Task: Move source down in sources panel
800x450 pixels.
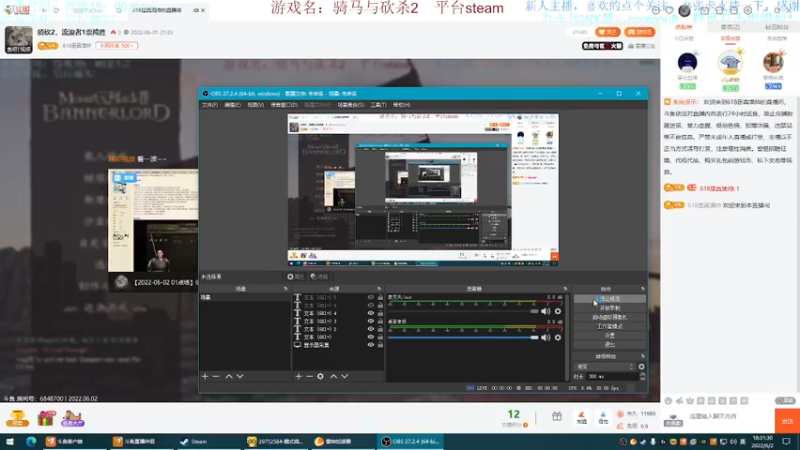Action: [x=345, y=377]
